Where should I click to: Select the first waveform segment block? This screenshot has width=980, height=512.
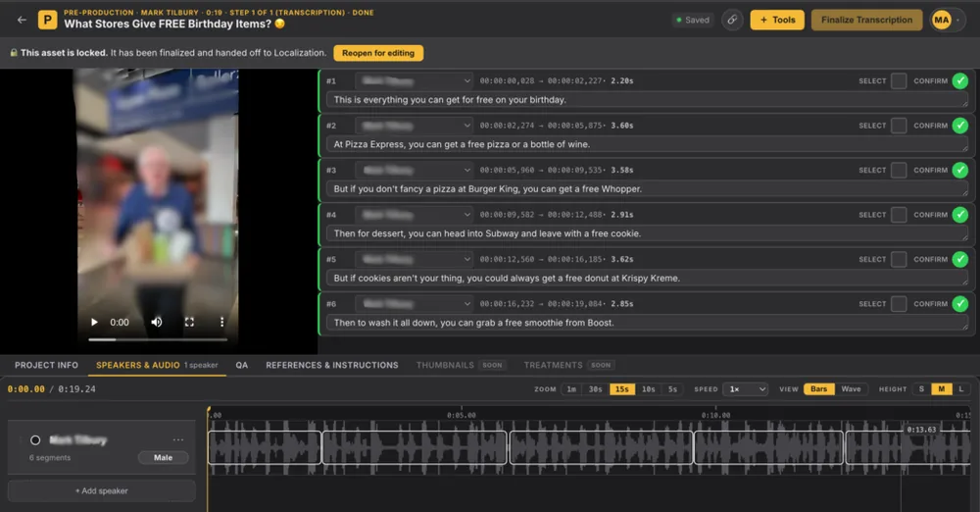pos(265,447)
